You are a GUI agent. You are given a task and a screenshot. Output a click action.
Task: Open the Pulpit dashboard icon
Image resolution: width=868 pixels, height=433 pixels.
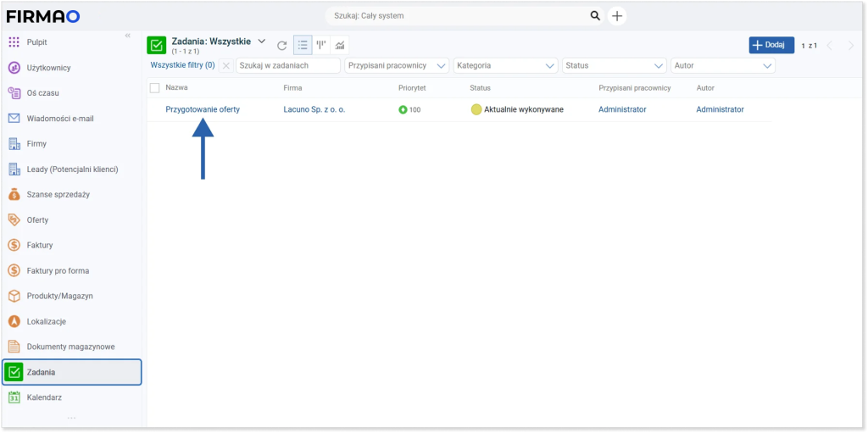14,42
